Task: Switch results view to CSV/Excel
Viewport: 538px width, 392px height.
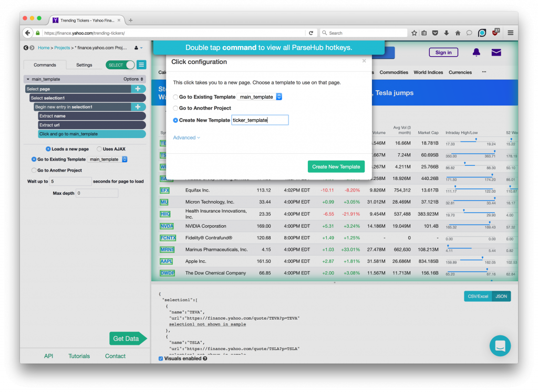Action: (x=478, y=296)
